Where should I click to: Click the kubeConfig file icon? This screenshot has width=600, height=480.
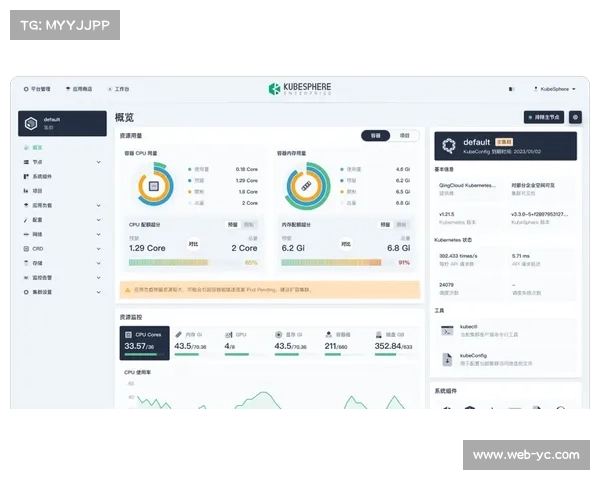[x=448, y=358]
